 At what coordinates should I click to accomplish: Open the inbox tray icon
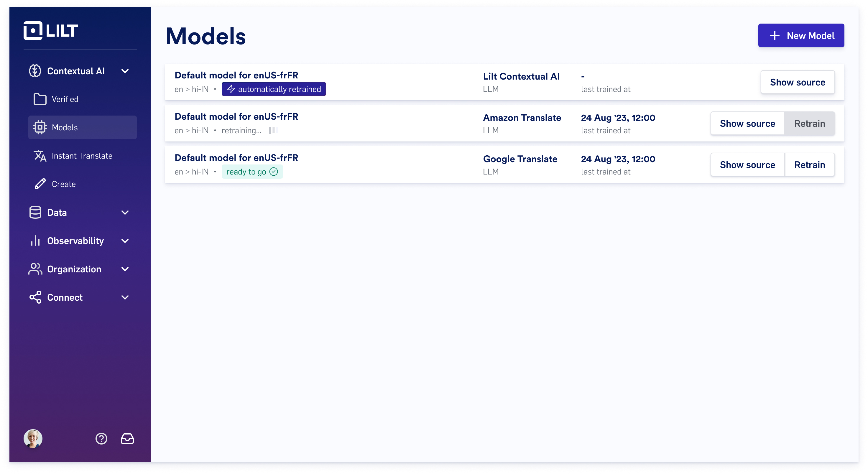tap(127, 439)
